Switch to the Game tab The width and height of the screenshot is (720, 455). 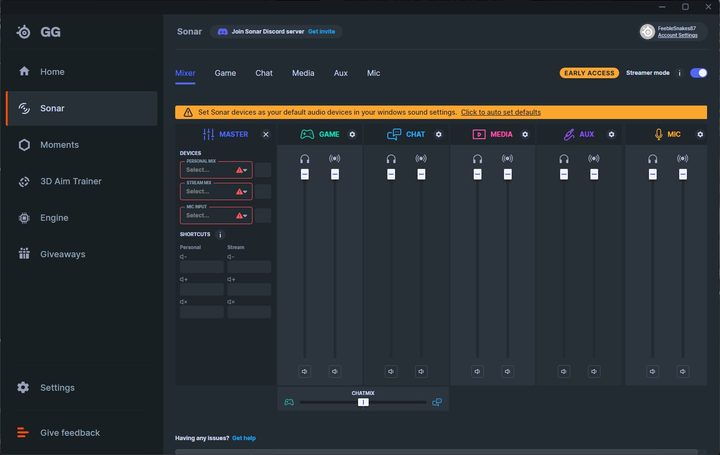coord(225,73)
